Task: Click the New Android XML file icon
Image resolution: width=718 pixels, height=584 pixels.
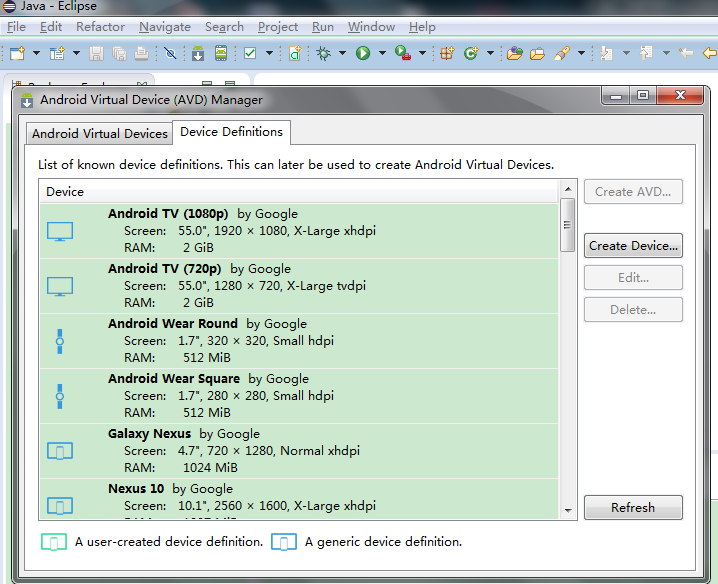Action: (295, 53)
